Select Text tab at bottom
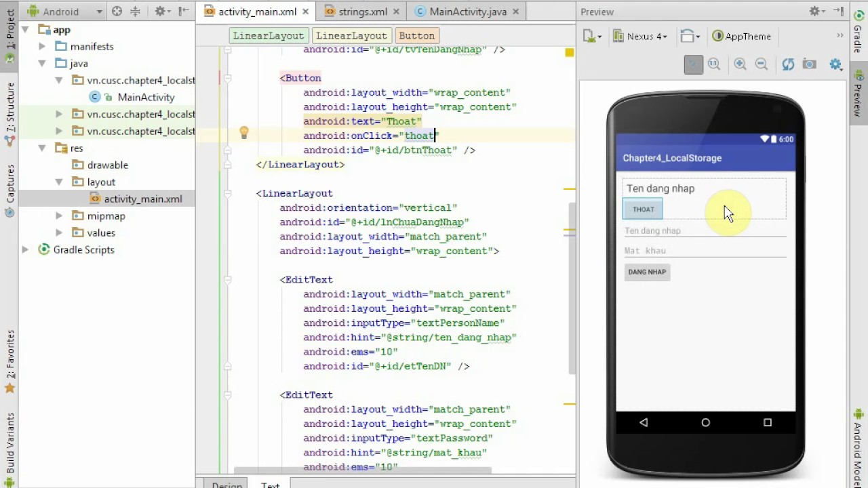Image resolution: width=868 pixels, height=488 pixels. click(x=271, y=485)
